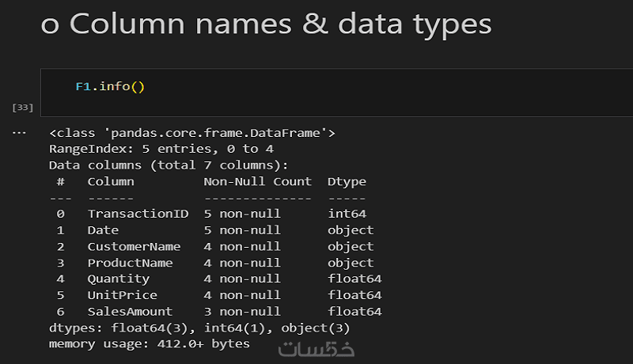Select the ProductName column name

pos(131,263)
